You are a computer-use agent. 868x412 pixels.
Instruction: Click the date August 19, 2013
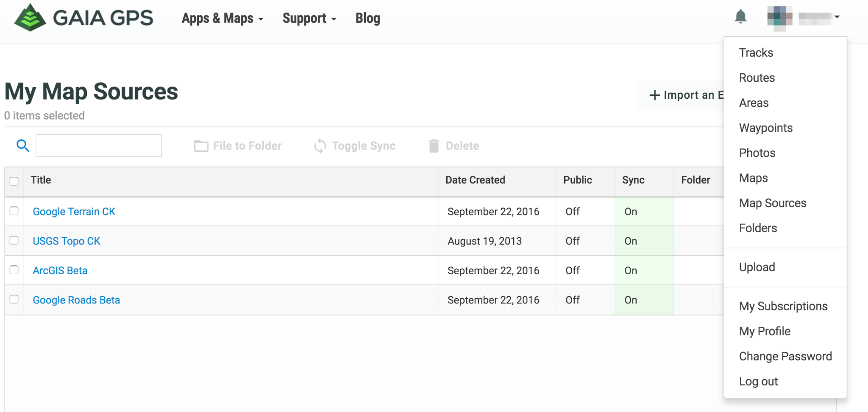tap(484, 241)
